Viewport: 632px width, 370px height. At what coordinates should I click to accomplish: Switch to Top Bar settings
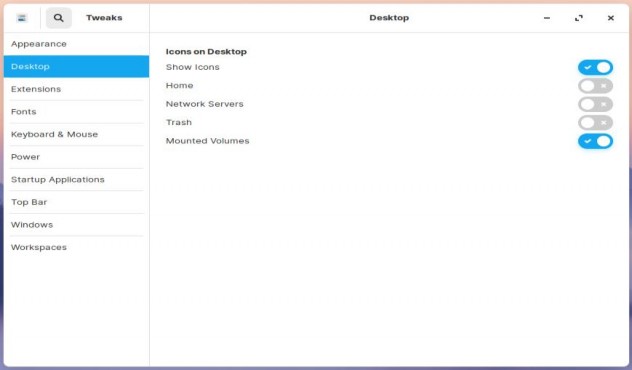click(77, 202)
